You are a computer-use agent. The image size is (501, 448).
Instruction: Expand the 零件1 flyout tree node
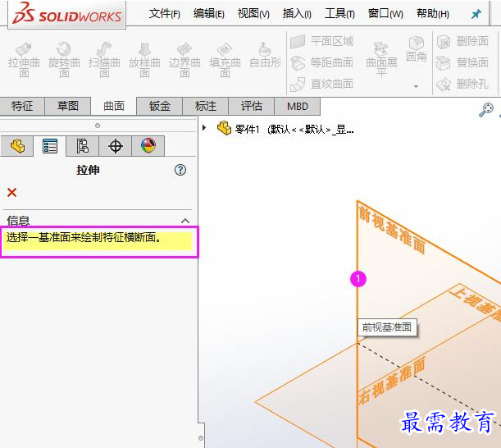click(x=204, y=128)
